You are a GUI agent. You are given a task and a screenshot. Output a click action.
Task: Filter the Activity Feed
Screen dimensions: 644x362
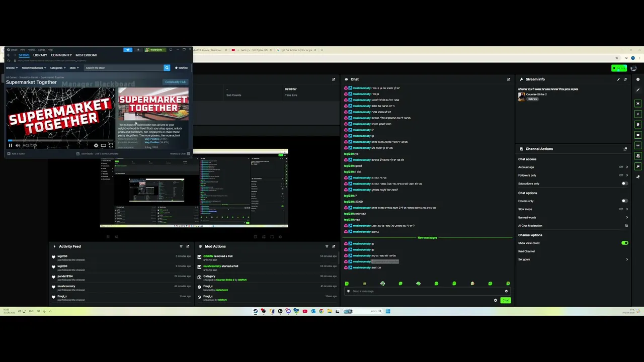tap(181, 246)
